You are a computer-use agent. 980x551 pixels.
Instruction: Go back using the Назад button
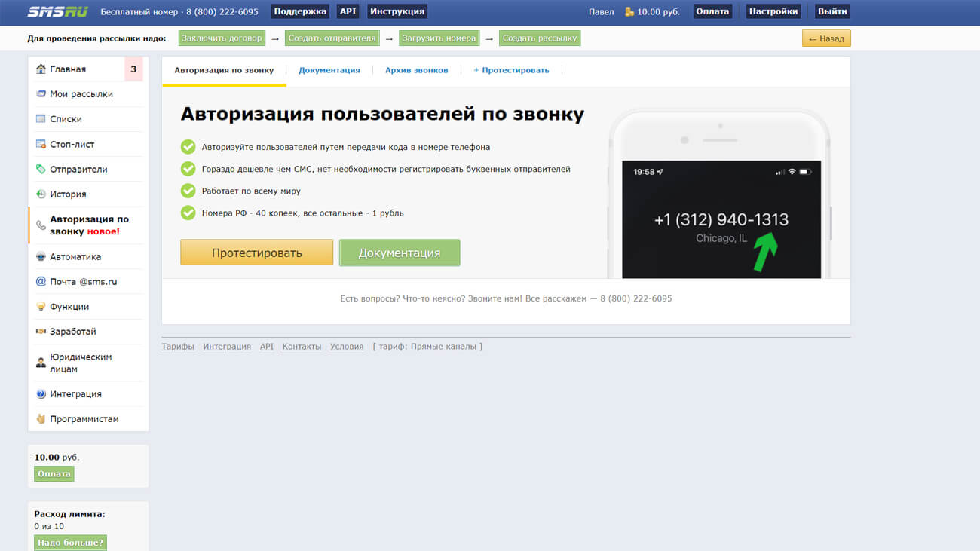point(826,38)
